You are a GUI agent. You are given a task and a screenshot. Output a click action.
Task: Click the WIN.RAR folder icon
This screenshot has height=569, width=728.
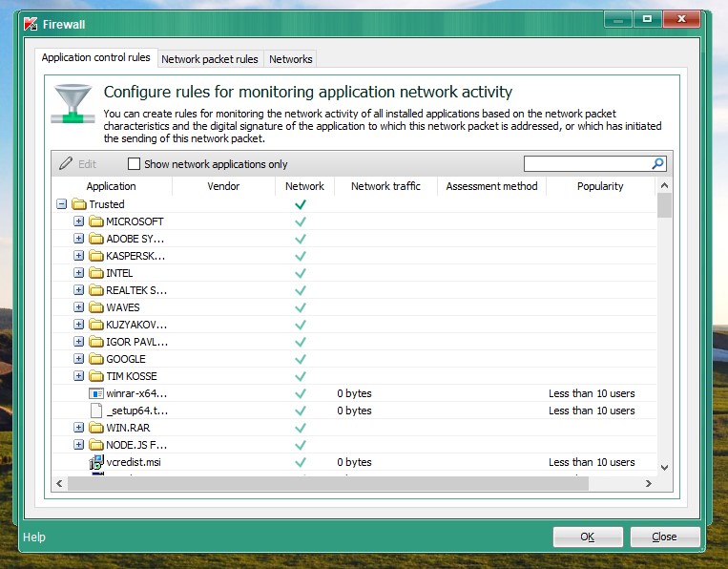[x=96, y=428]
